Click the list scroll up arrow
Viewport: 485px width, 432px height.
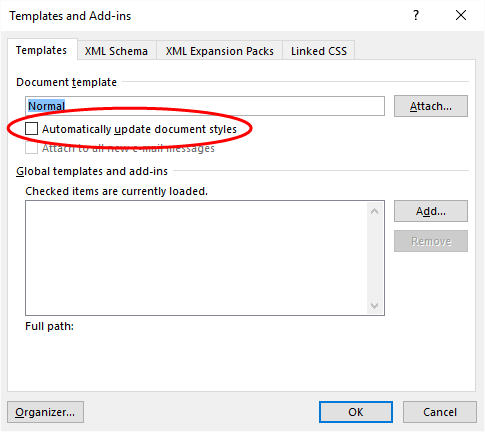[375, 211]
